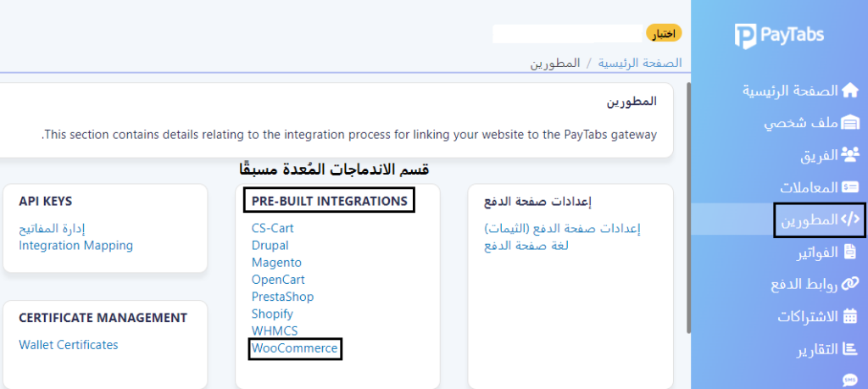Screen dimensions: 868x389
Task: Open the Wallet Certificates link
Action: pyautogui.click(x=69, y=345)
